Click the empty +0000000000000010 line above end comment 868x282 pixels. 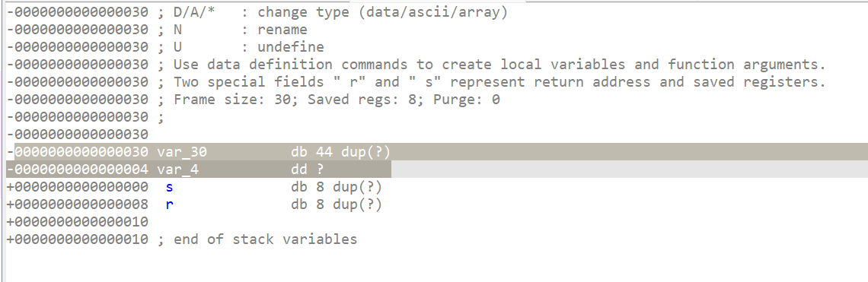pyautogui.click(x=78, y=222)
